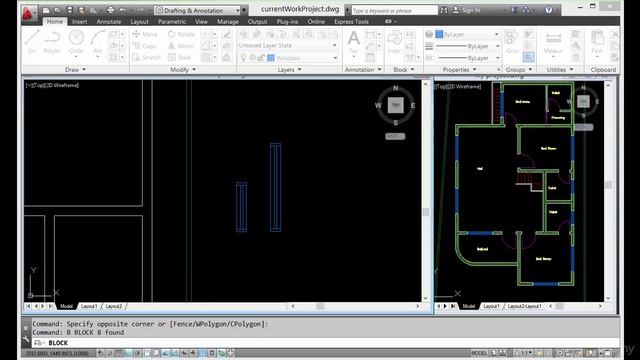Click the Paste clipboard tool
The width and height of the screenshot is (640, 360).
click(597, 42)
